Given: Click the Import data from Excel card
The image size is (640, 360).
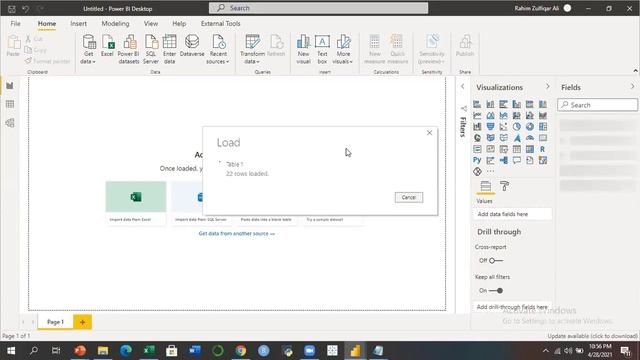Looking at the screenshot, I should [136, 203].
